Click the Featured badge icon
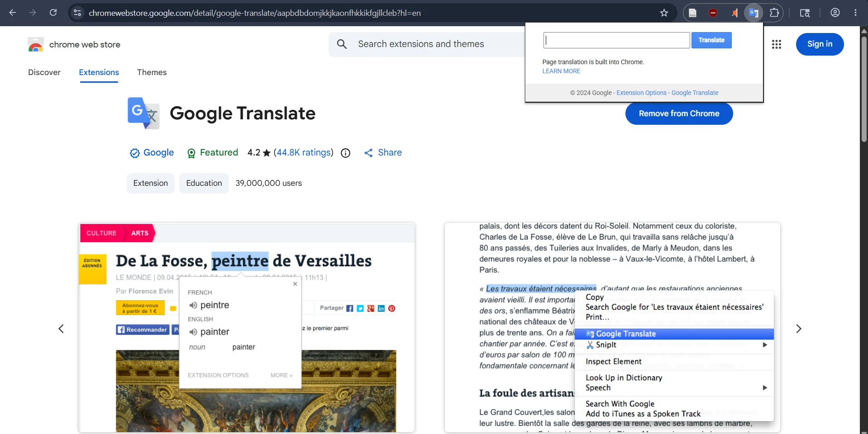 pyautogui.click(x=191, y=153)
